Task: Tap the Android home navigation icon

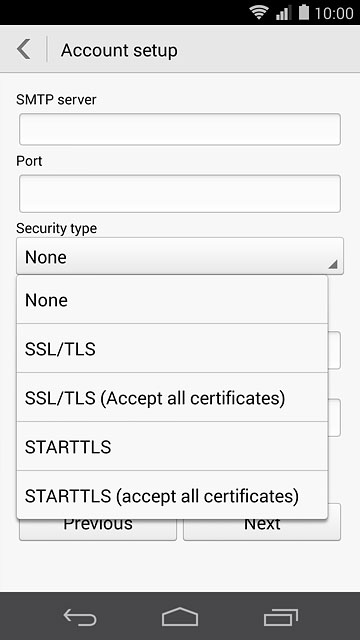Action: click(180, 617)
